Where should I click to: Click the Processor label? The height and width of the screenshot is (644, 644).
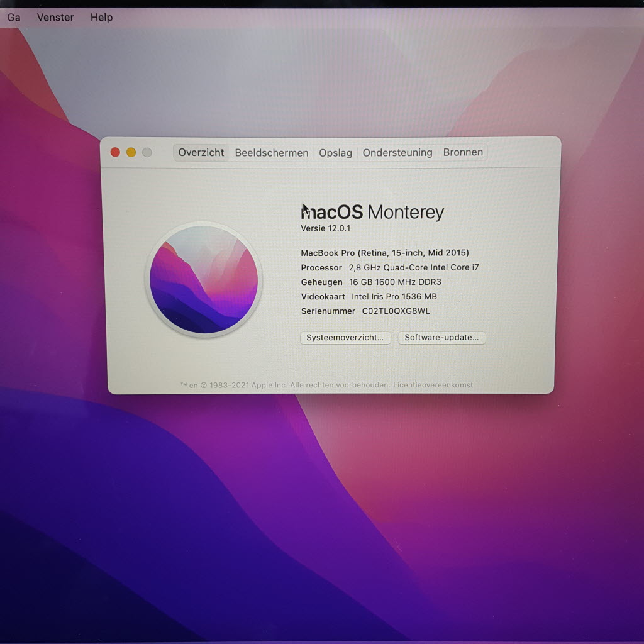[321, 268]
